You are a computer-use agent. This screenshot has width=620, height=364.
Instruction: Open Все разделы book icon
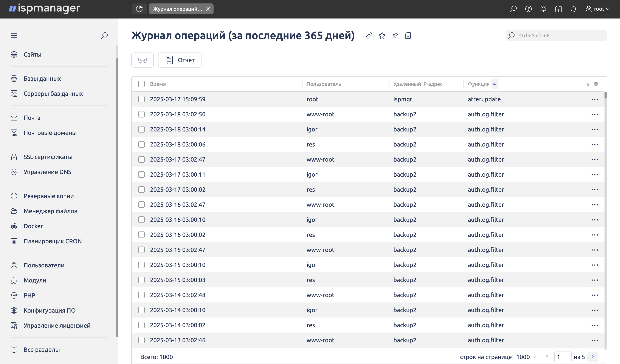14,350
